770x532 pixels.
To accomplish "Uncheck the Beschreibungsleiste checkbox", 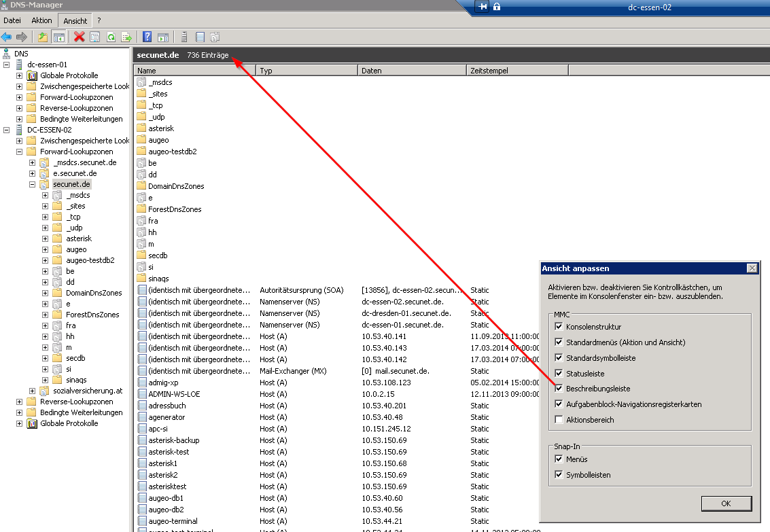I will tap(559, 389).
